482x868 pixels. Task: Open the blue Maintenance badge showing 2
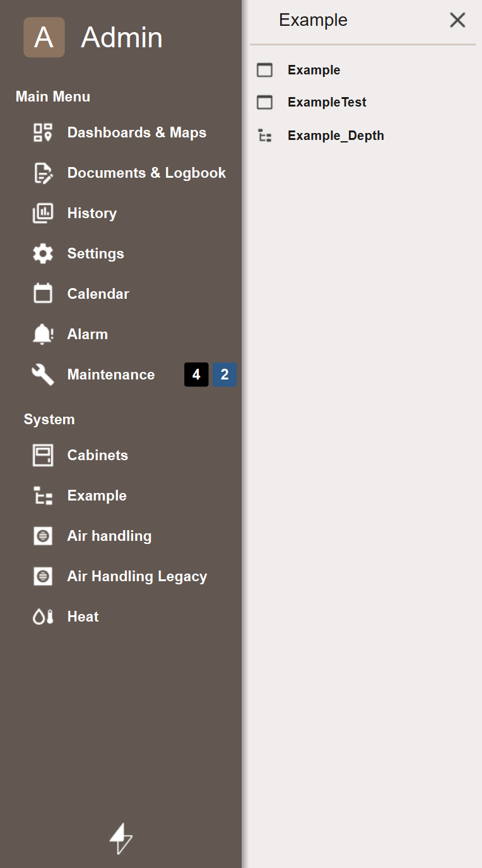coord(225,374)
